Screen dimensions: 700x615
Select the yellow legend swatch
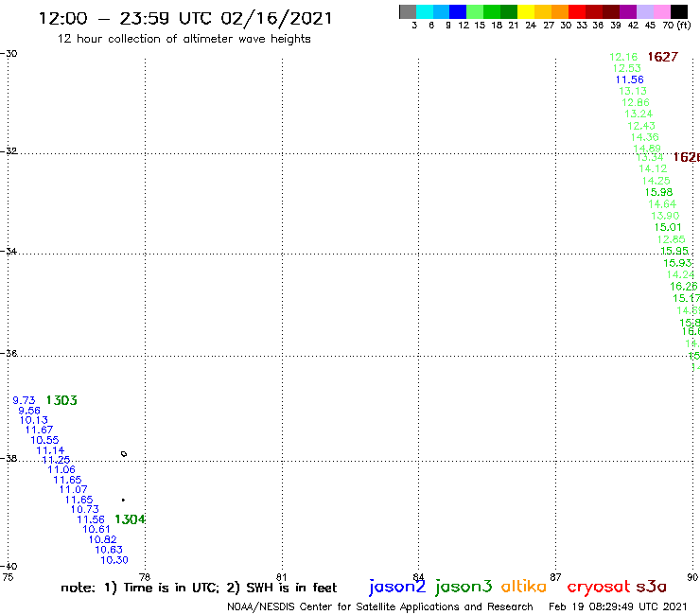tap(526, 11)
